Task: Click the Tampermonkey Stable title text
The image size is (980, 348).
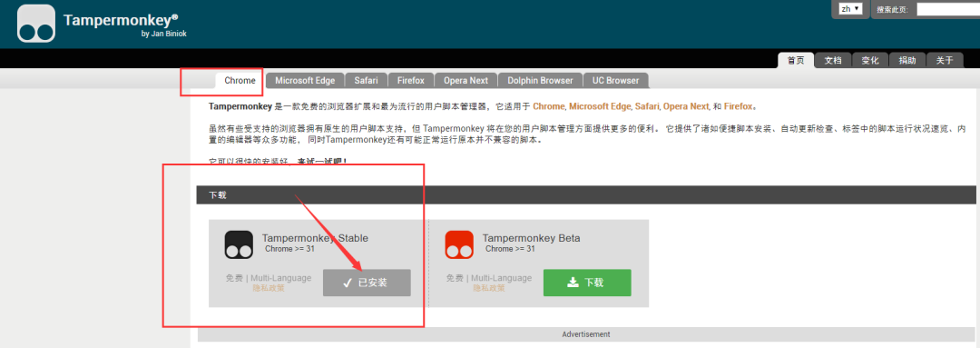Action: coord(315,238)
